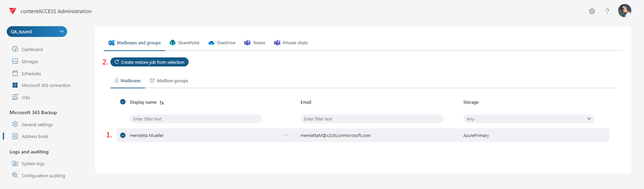Select Address book in sidebar
This screenshot has height=189, width=644.
(x=35, y=136)
